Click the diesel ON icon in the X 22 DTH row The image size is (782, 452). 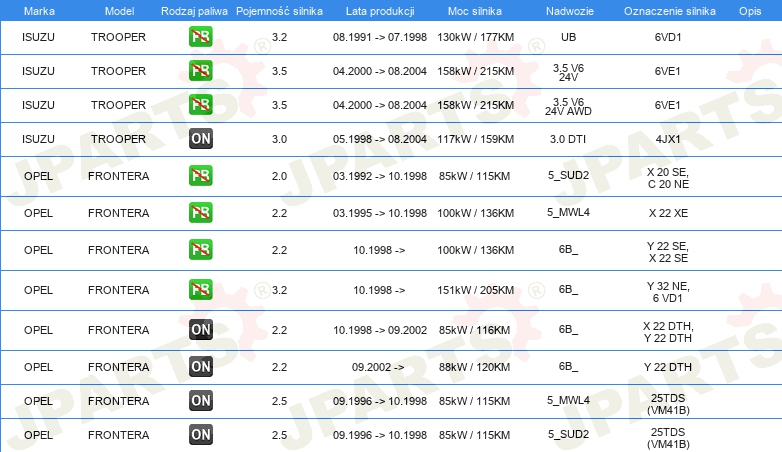pyautogui.click(x=200, y=330)
